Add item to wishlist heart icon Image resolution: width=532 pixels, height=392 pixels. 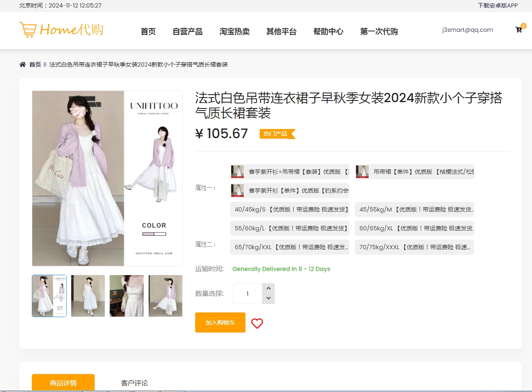(257, 323)
